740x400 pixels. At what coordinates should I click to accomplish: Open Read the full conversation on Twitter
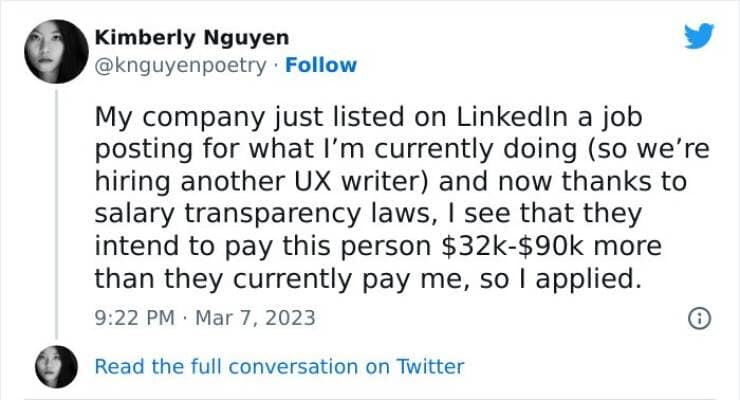click(x=279, y=366)
